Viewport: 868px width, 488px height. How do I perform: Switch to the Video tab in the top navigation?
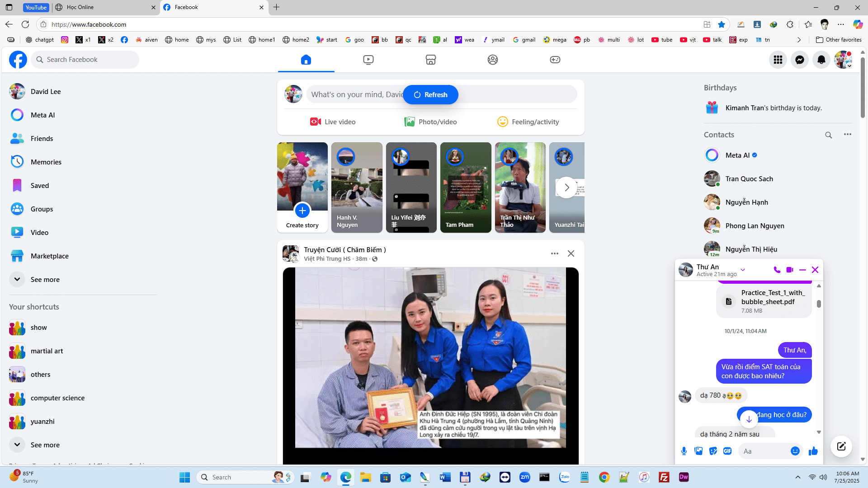(x=368, y=60)
